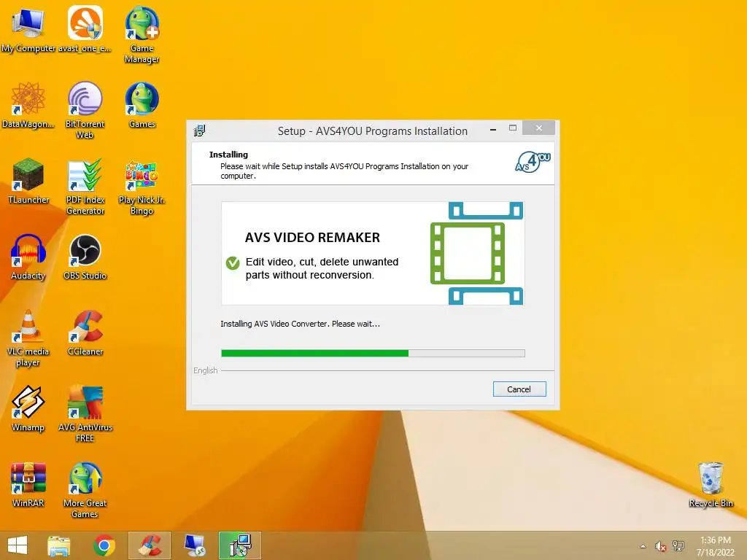Launch TLauncher from the desktop
This screenshot has width=747, height=560.
click(x=28, y=181)
